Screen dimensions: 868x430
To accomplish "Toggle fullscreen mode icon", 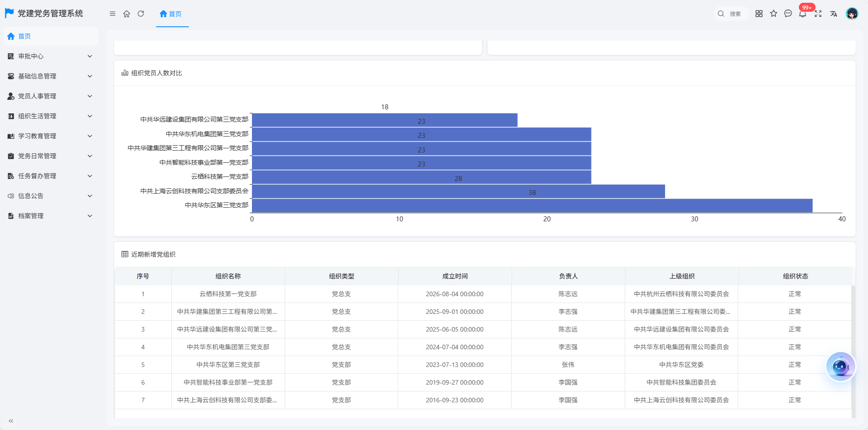I will [x=818, y=14].
